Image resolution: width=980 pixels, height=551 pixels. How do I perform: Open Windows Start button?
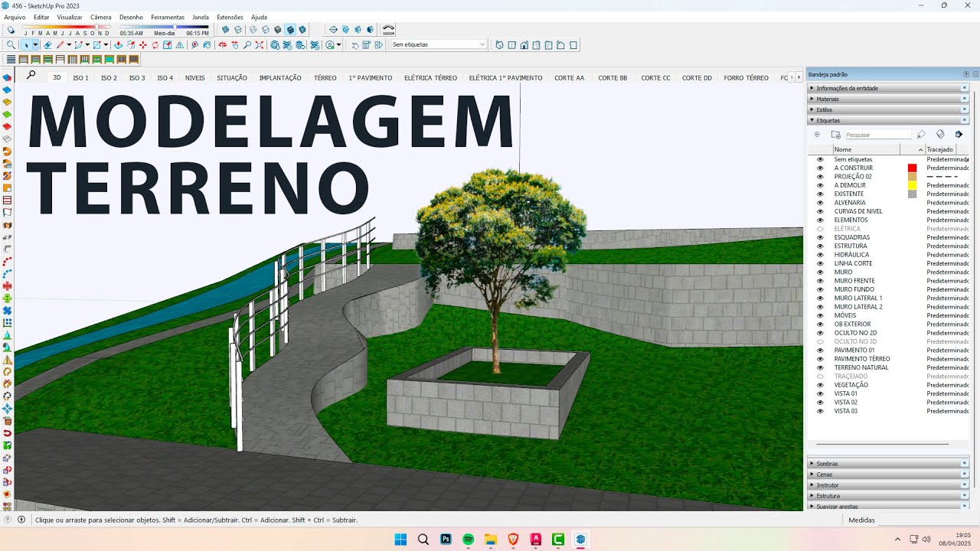[400, 540]
